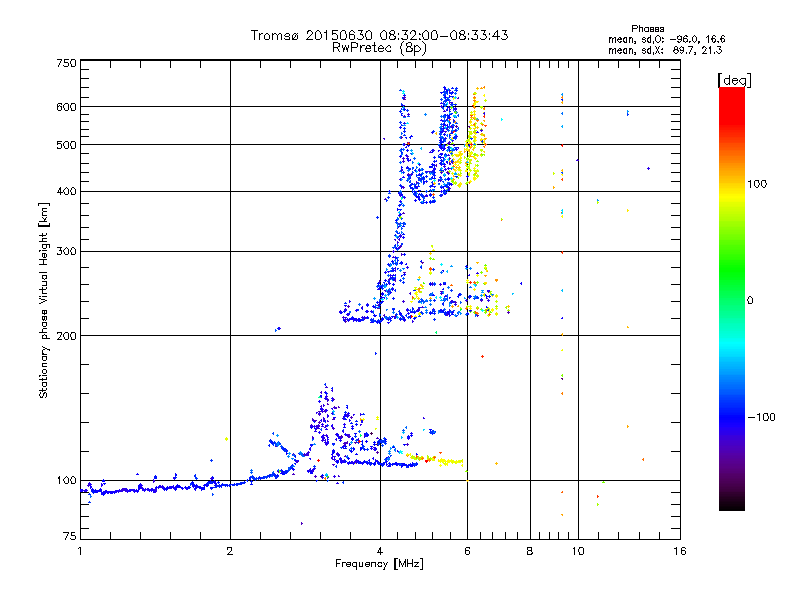Click the y-axis tick label '500'
This screenshot has width=800, height=600.
point(66,145)
